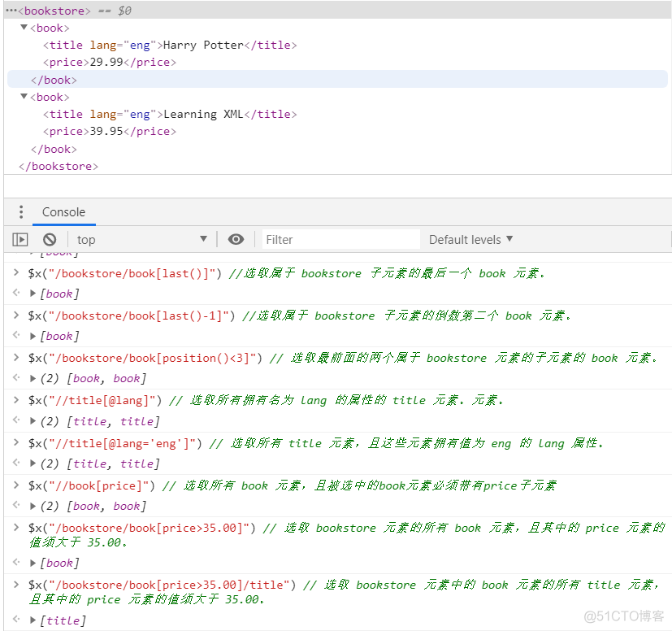Expand the (2) [book, book] result under //book[price]
Viewport: 672px width, 631px height.
[x=33, y=506]
